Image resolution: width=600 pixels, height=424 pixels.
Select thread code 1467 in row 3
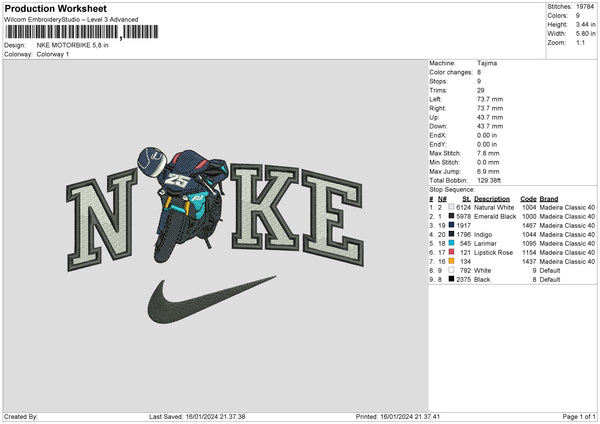[x=529, y=225]
